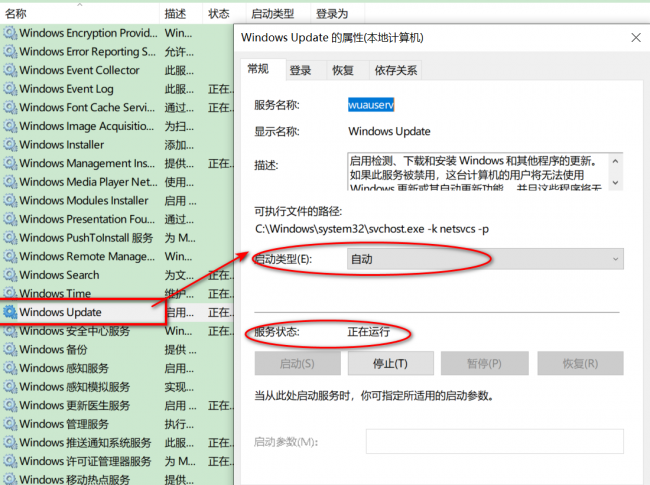
Task: Click the 停止(T) button
Action: pos(390,364)
